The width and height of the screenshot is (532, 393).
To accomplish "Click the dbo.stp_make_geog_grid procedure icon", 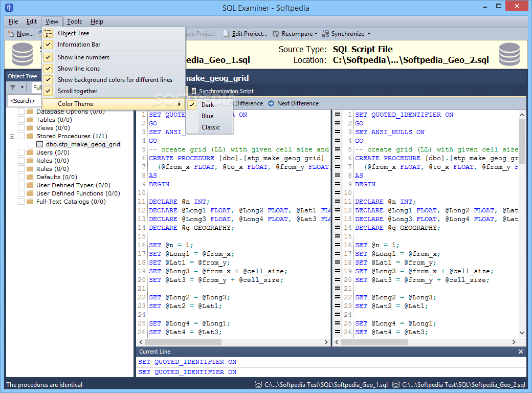I will point(40,144).
